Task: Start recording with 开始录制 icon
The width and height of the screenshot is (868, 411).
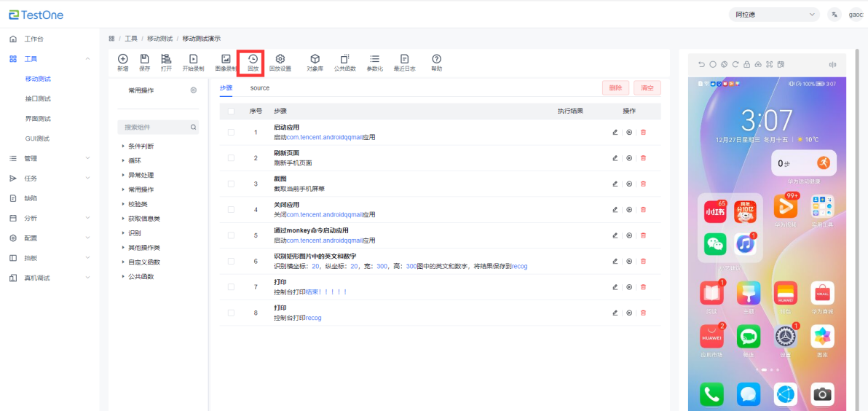Action: tap(193, 62)
